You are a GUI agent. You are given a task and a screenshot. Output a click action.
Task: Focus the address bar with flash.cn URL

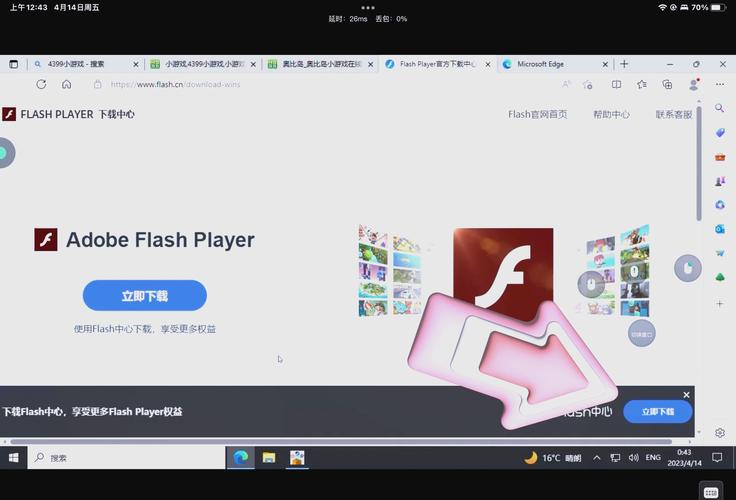click(324, 85)
